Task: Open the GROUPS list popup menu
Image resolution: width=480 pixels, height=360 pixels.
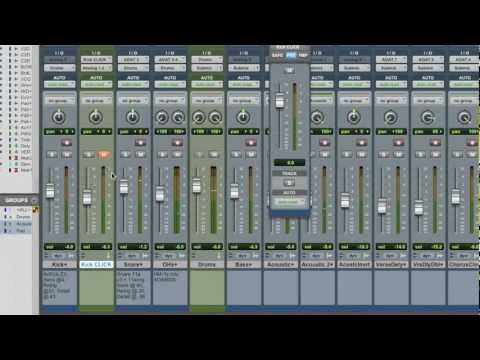Action: click(34, 200)
